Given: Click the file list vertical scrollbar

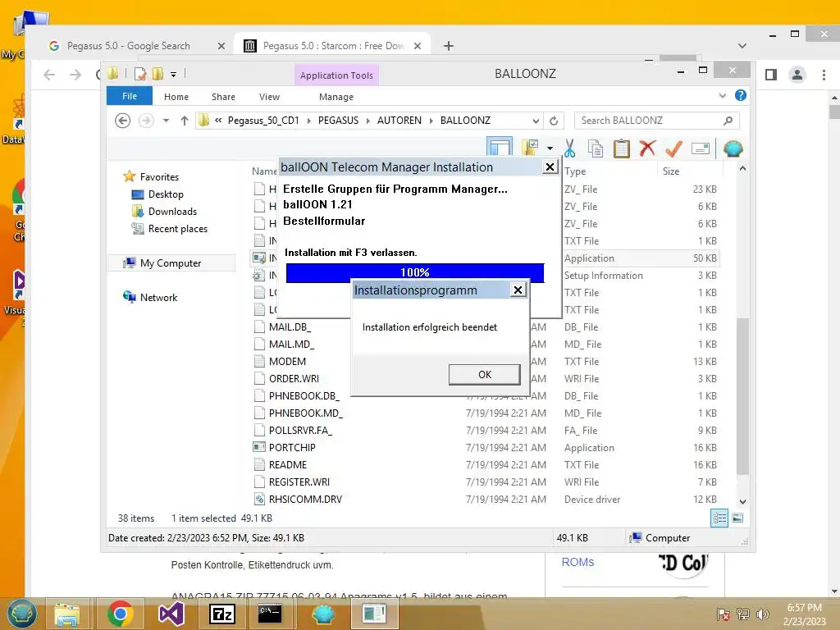Looking at the screenshot, I should pos(742,396).
